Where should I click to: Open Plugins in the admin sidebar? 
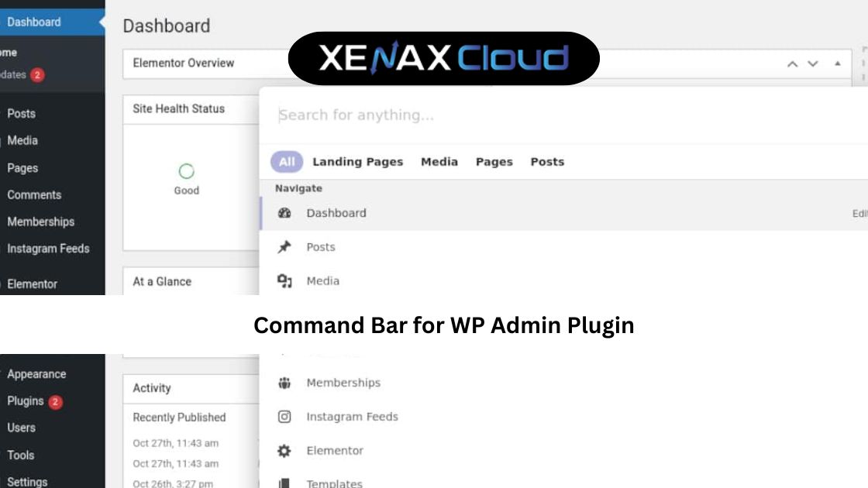click(x=25, y=401)
